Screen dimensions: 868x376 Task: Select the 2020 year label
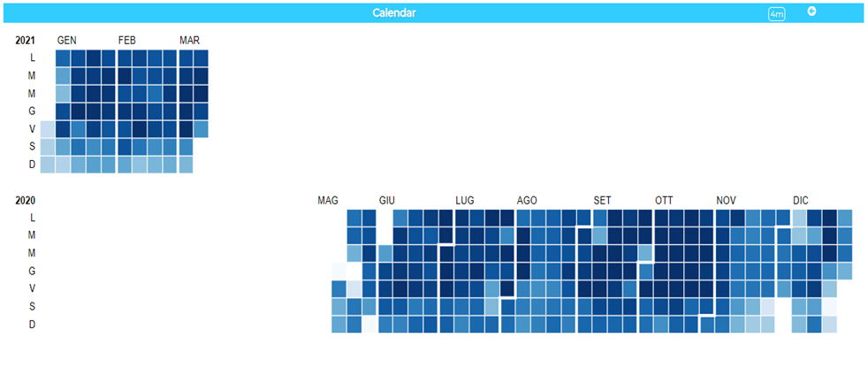pyautogui.click(x=26, y=201)
